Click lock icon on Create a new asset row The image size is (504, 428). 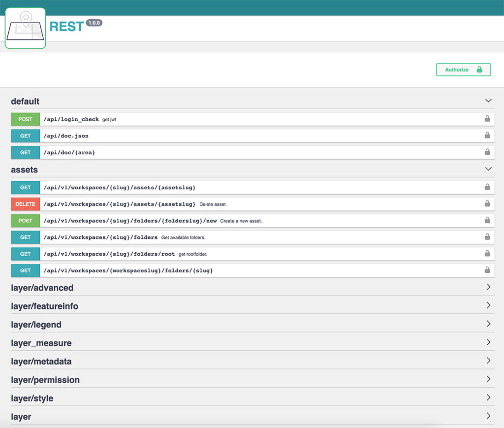[487, 220]
